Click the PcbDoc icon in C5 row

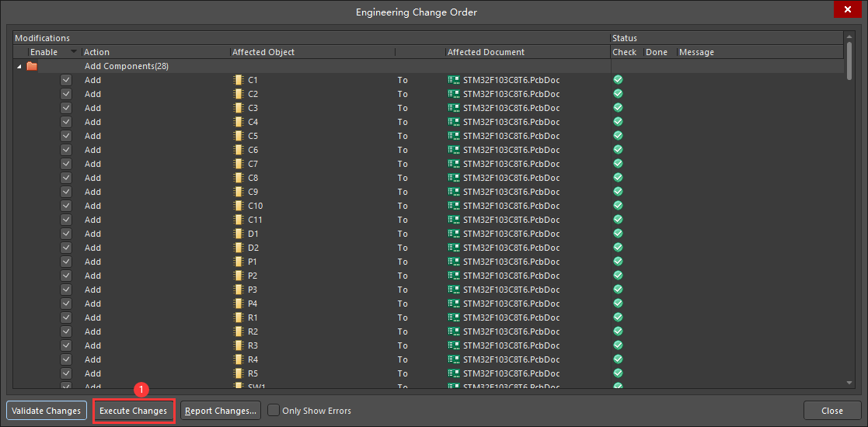(x=453, y=136)
